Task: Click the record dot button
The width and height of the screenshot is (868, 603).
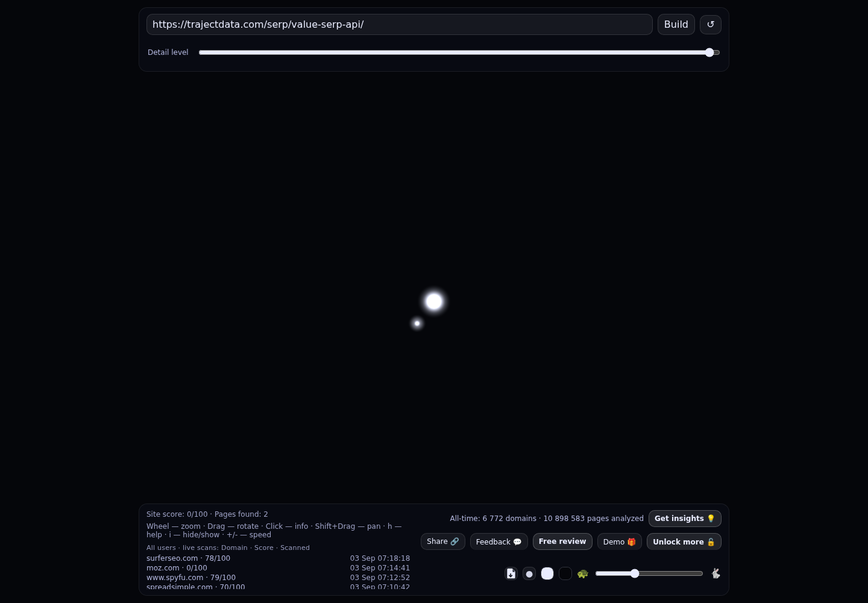Action: click(529, 573)
